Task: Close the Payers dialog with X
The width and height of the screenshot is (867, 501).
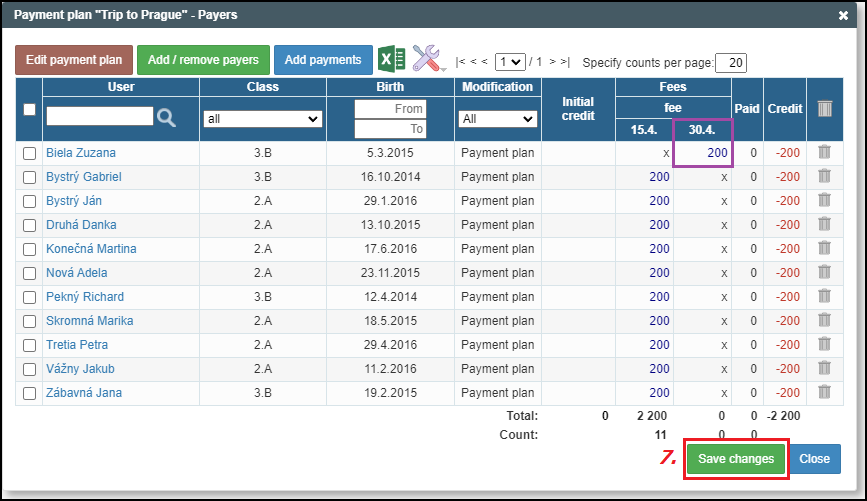Action: tap(843, 15)
